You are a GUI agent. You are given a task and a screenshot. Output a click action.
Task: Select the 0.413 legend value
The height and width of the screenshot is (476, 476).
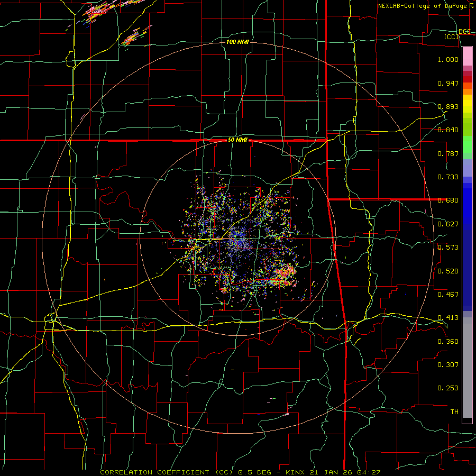pyautogui.click(x=448, y=318)
